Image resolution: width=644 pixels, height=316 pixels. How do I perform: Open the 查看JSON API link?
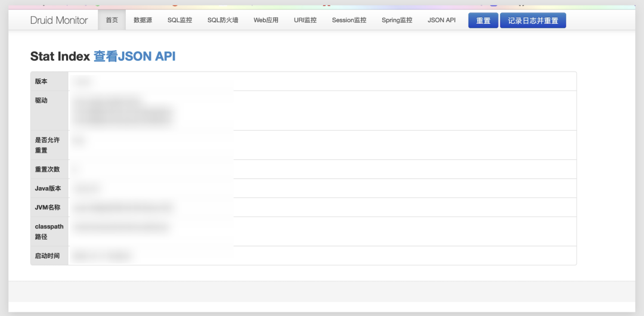[x=134, y=56]
